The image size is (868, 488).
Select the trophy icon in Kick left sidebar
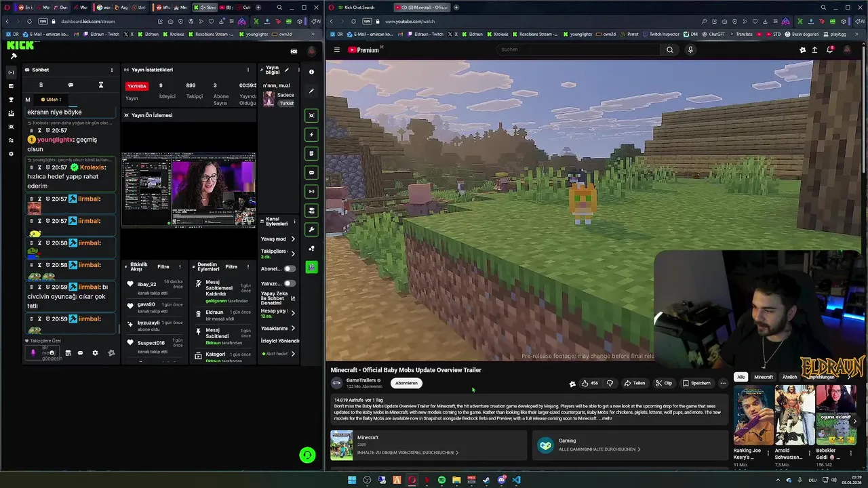tap(11, 100)
